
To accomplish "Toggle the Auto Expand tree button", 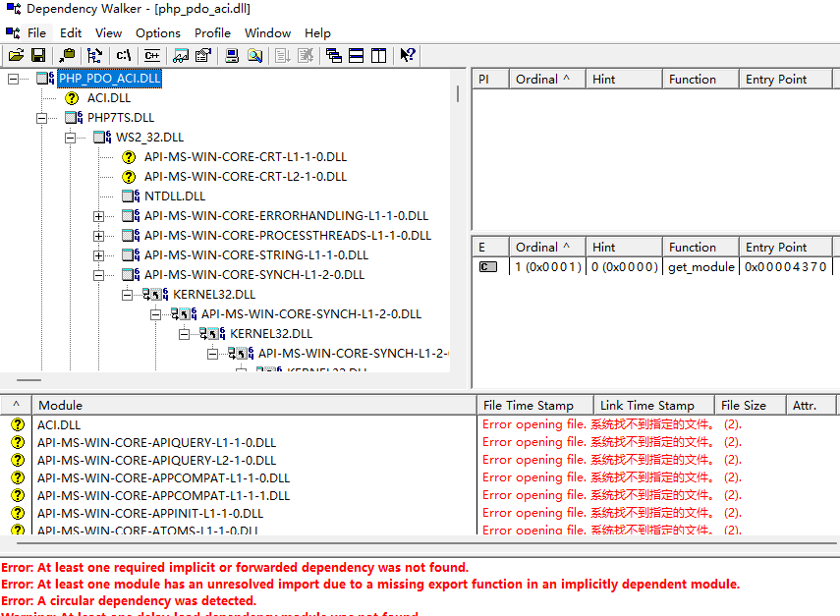I will click(95, 55).
